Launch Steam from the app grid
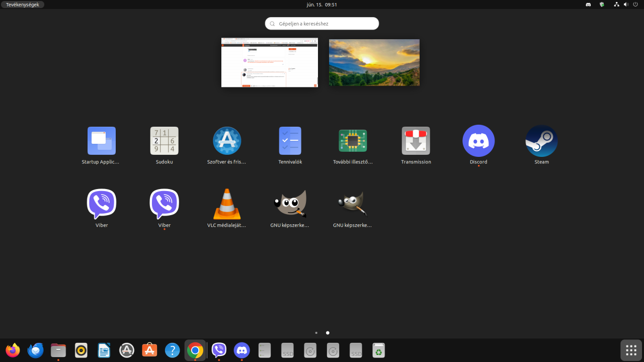The width and height of the screenshot is (644, 362). click(541, 141)
